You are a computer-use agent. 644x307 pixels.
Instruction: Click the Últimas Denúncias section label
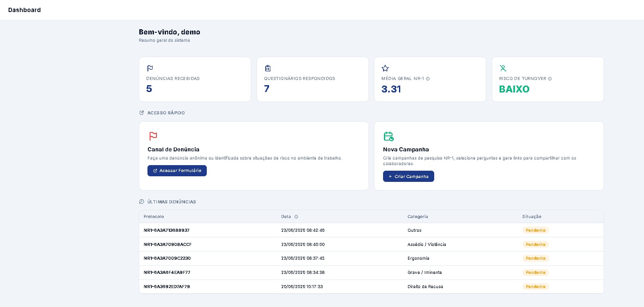(x=172, y=202)
